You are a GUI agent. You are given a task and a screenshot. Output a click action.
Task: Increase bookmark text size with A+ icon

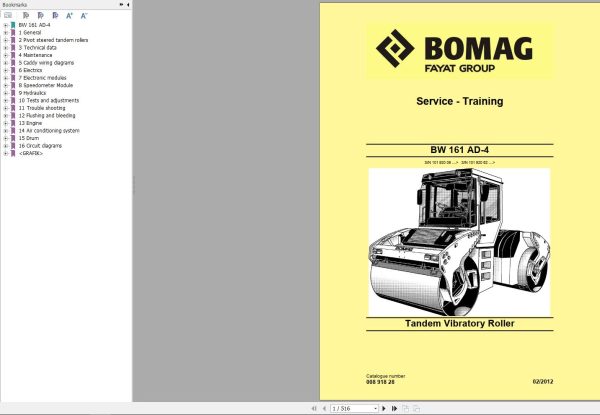(69, 16)
